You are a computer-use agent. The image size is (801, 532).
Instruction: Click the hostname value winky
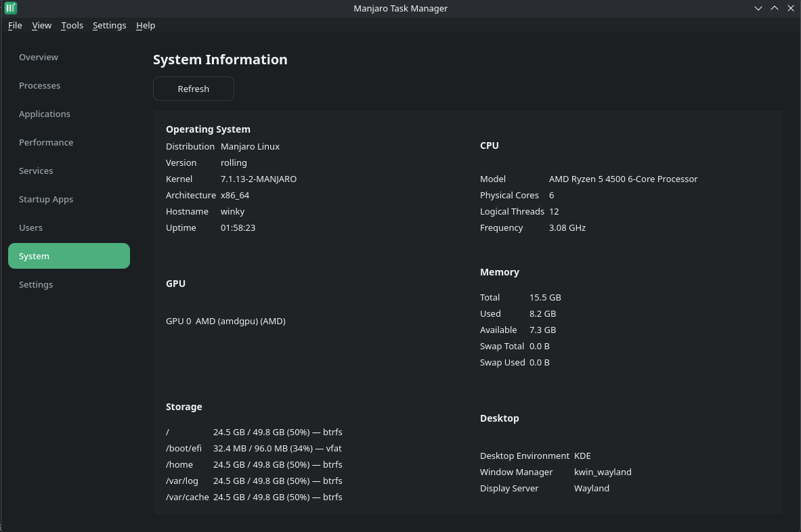pos(232,212)
